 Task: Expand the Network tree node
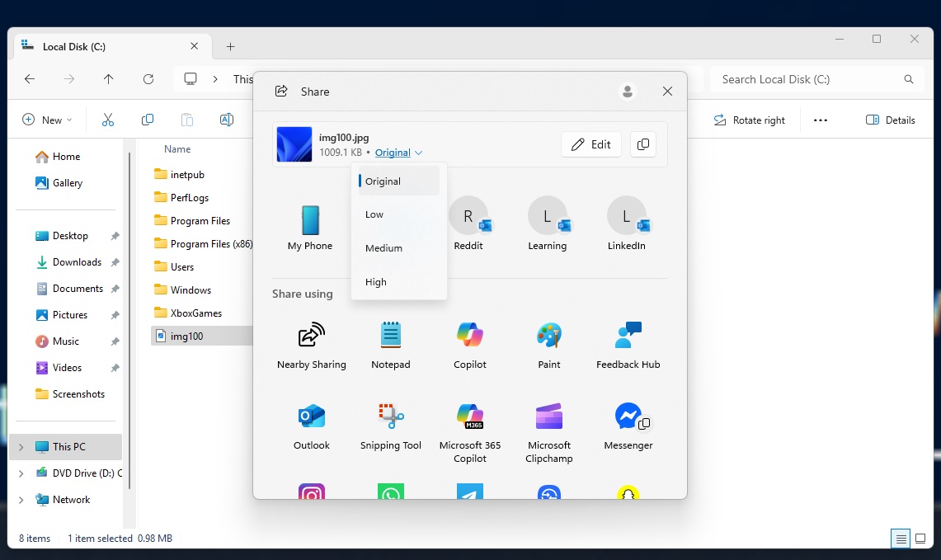click(21, 500)
